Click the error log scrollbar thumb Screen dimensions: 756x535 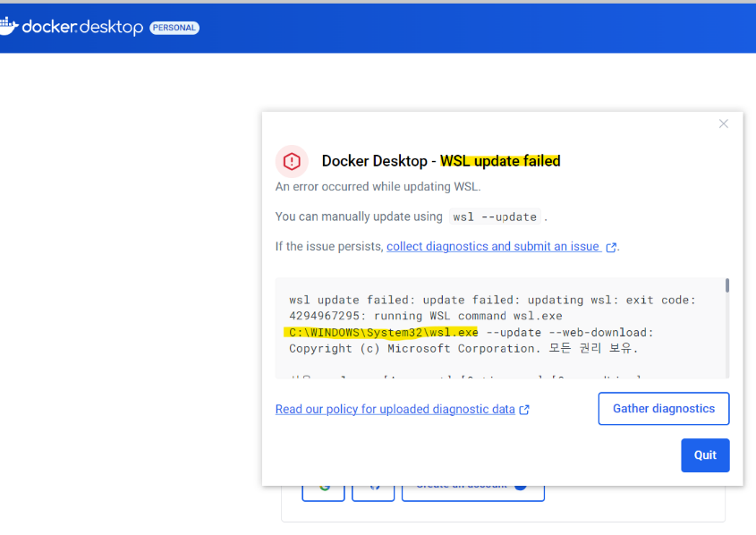click(727, 285)
